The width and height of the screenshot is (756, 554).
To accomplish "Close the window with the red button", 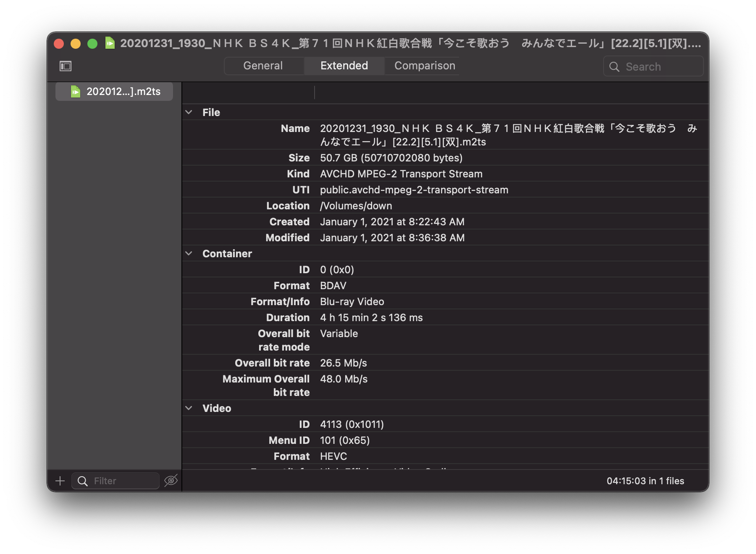I will (x=59, y=44).
